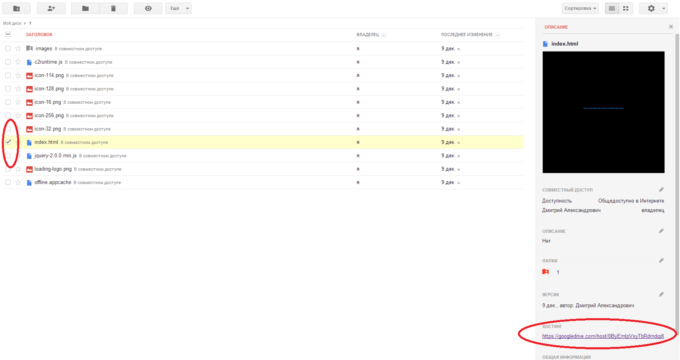The width and height of the screenshot is (680, 360).
Task: Open the Сортировка sort dropdown
Action: (x=580, y=8)
